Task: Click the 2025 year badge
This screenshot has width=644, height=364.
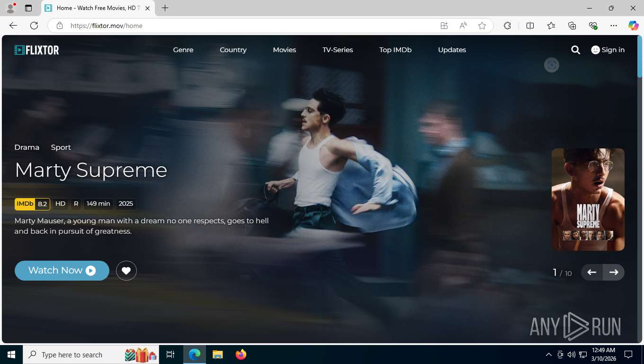Action: click(x=126, y=204)
